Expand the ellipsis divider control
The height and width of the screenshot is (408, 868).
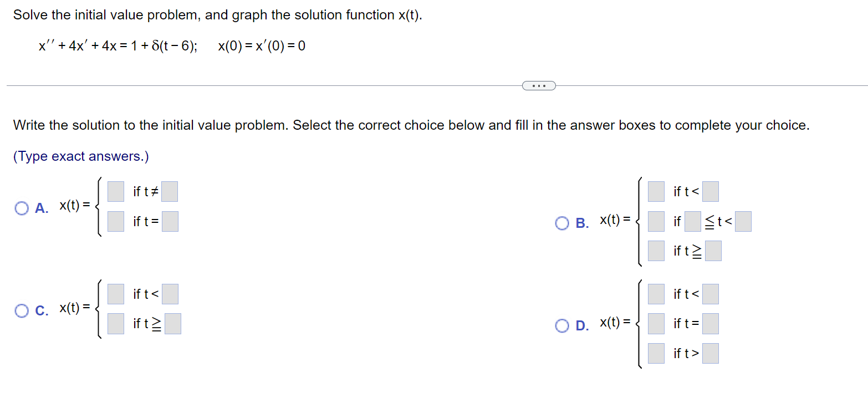(538, 85)
